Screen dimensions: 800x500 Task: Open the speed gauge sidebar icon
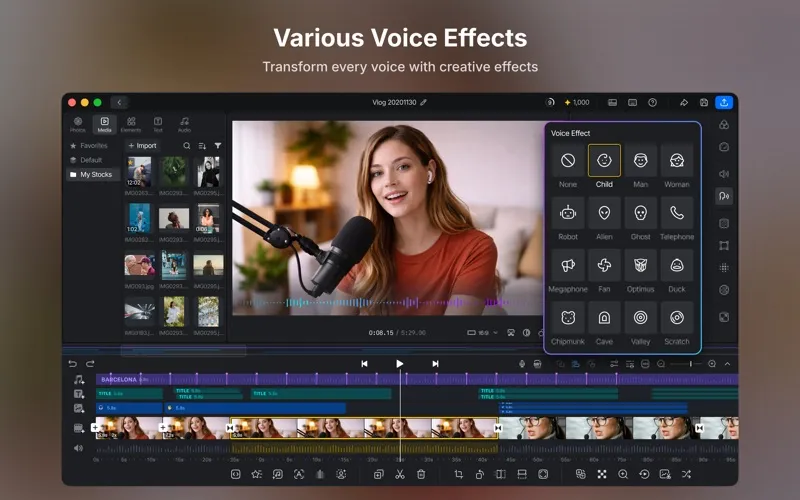(723, 147)
